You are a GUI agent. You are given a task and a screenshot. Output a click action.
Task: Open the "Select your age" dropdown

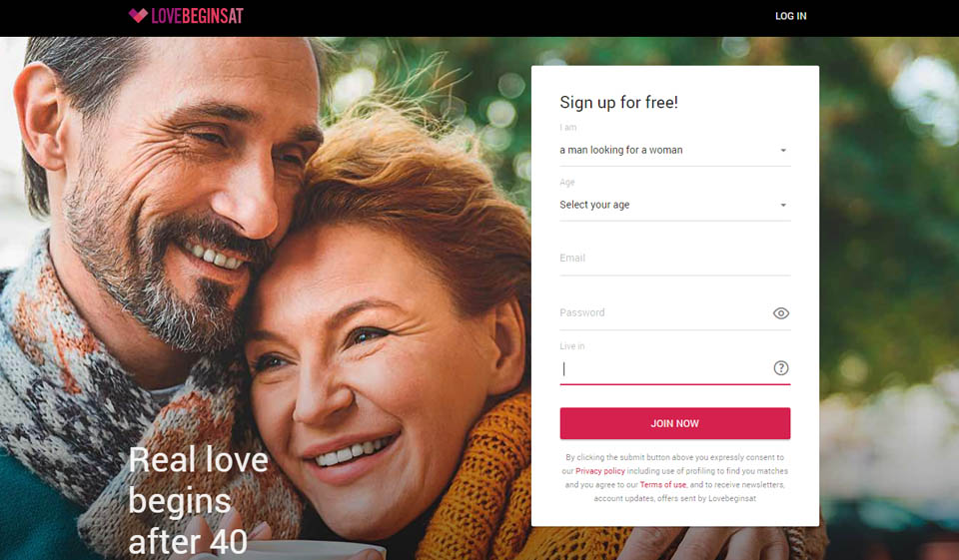[674, 205]
